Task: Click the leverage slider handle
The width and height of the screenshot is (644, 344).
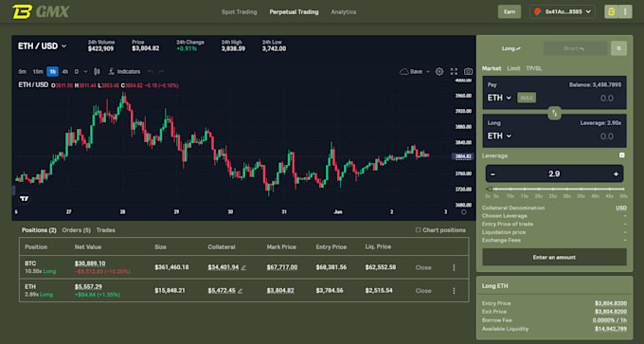Action: click(x=489, y=189)
